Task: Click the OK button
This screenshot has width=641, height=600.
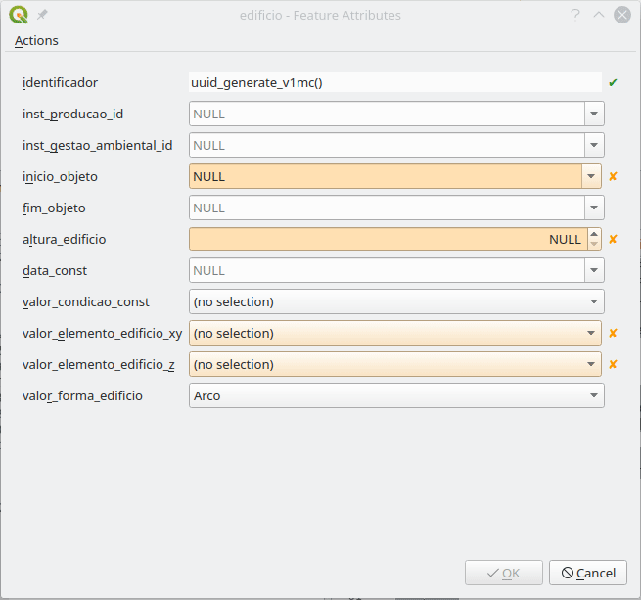Action: (504, 573)
